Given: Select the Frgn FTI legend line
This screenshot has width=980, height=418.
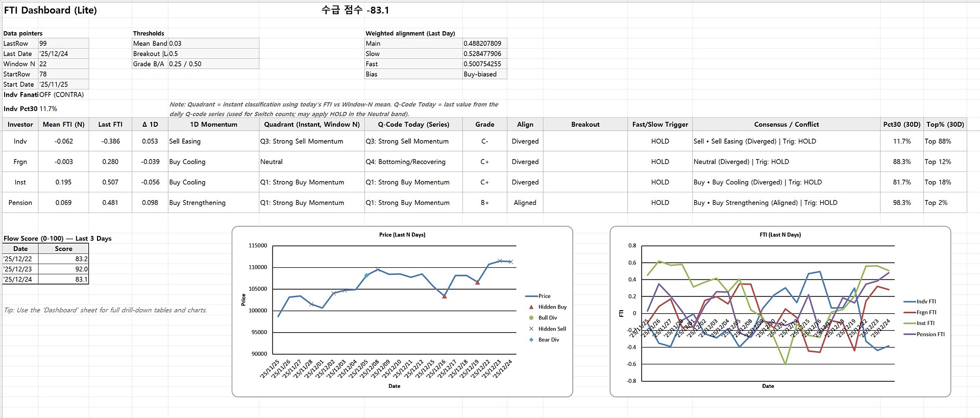Looking at the screenshot, I should (x=910, y=312).
